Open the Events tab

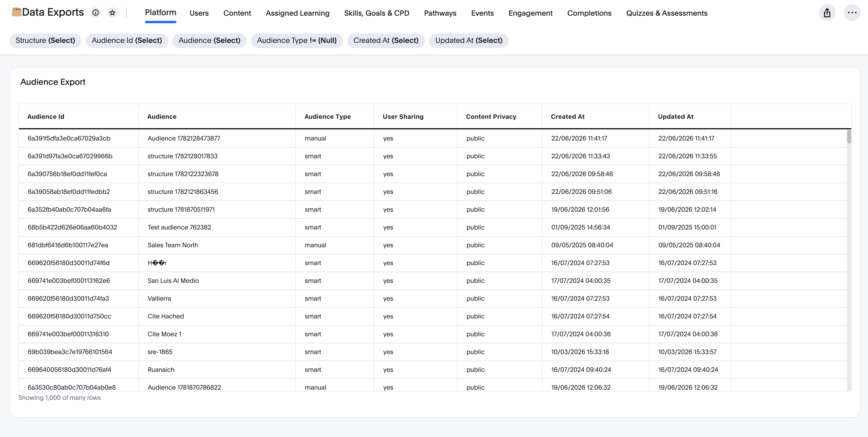[482, 13]
